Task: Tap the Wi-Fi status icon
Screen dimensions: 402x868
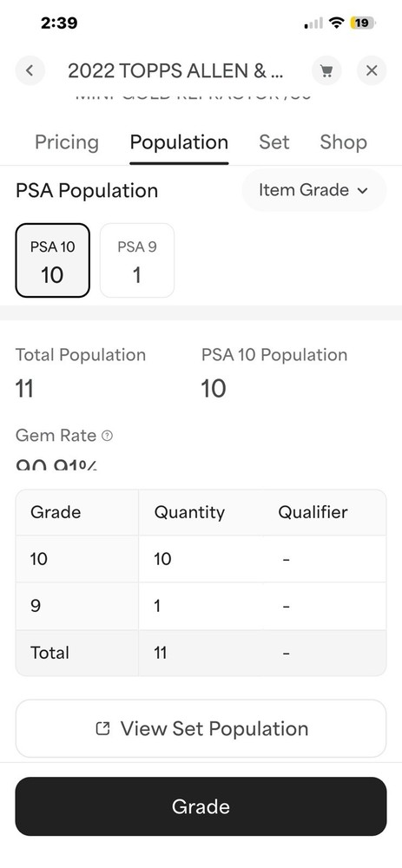Action: click(x=335, y=23)
